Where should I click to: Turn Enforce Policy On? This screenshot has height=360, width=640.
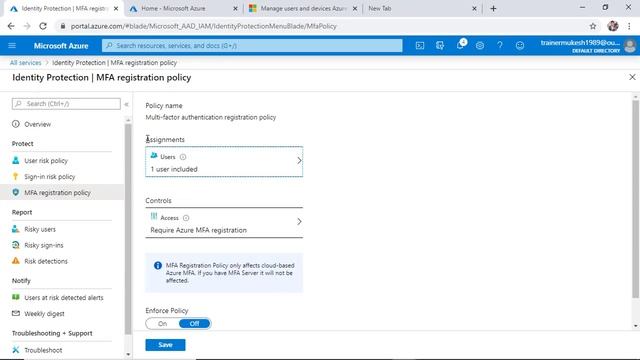162,324
